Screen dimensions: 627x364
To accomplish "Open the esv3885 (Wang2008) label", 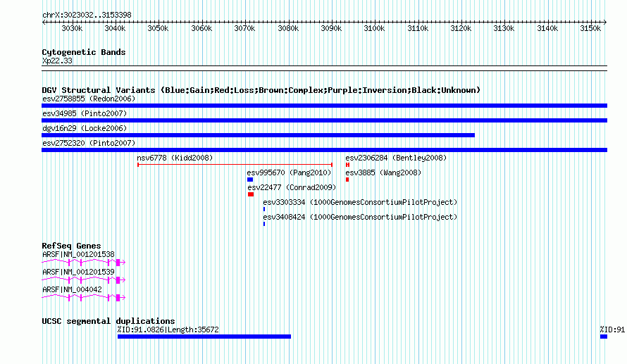I will coord(383,172).
